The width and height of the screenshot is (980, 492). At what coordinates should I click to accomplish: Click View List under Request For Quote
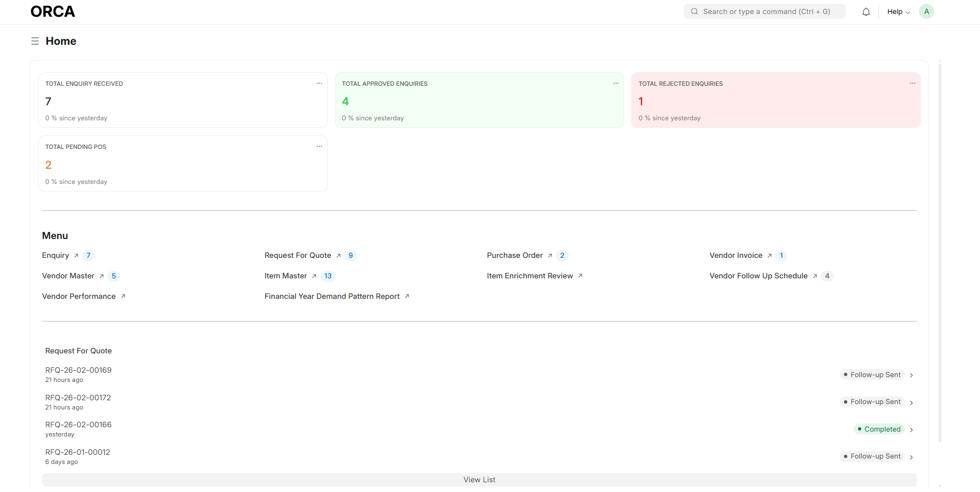click(x=479, y=480)
